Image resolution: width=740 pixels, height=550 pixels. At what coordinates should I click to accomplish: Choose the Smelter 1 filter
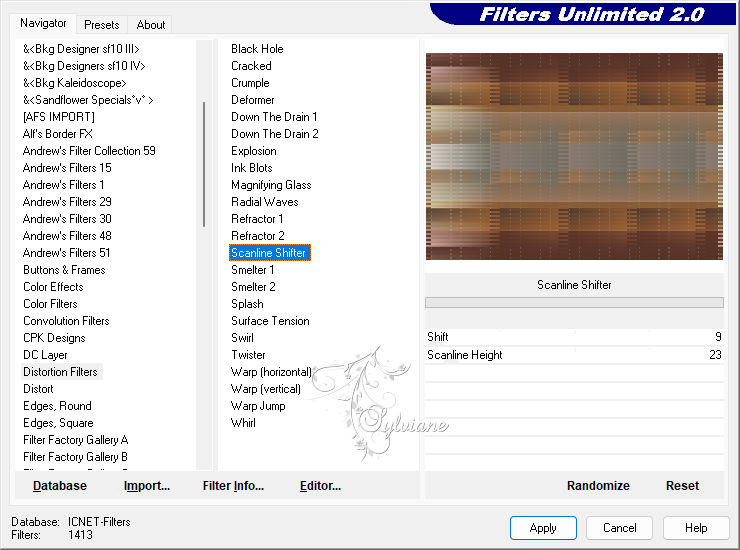coord(252,270)
